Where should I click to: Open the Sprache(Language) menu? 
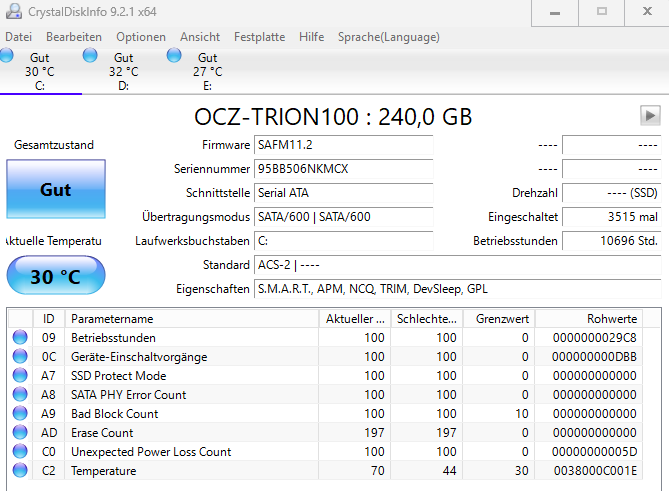[389, 37]
